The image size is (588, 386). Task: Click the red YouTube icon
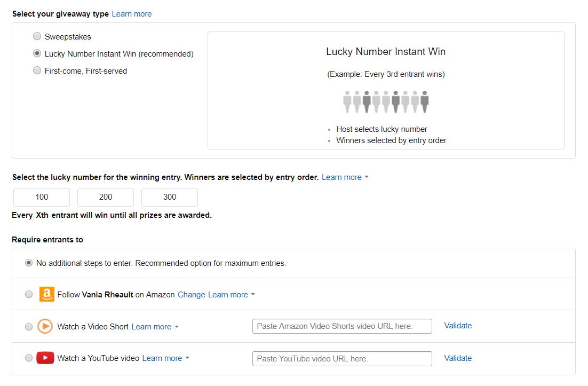tap(45, 358)
